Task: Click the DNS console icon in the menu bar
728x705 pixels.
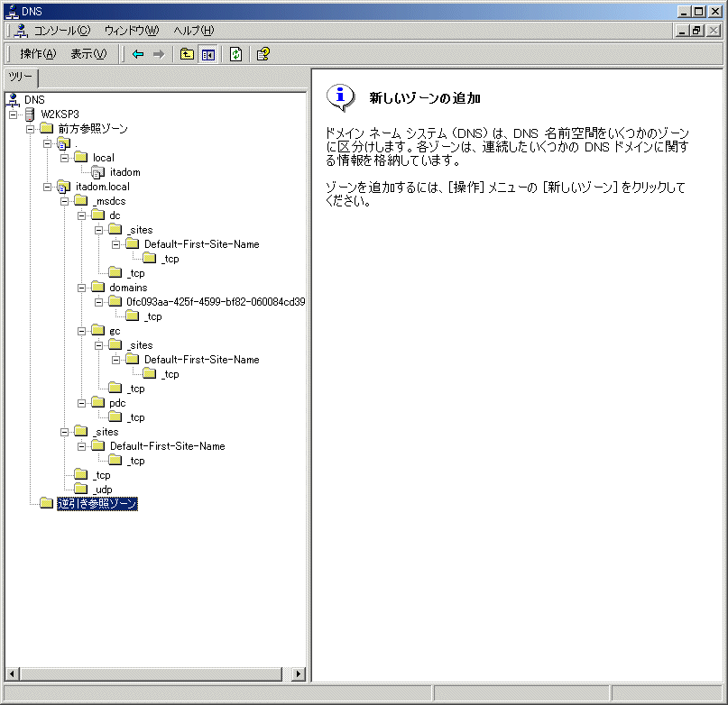Action: pyautogui.click(x=21, y=31)
